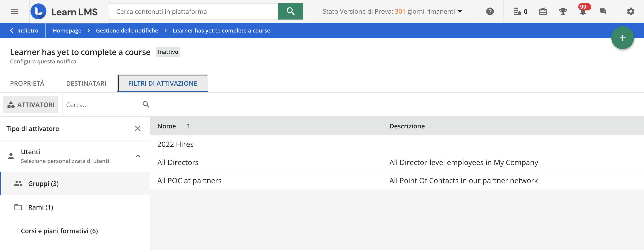Switch to the Proprietà tab
The image size is (644, 250).
click(x=27, y=83)
